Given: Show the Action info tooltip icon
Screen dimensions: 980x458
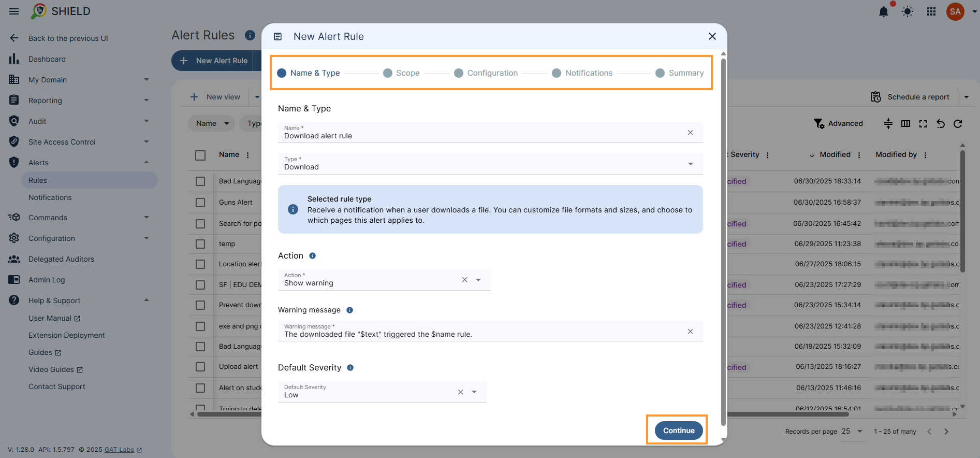Looking at the screenshot, I should click(312, 256).
